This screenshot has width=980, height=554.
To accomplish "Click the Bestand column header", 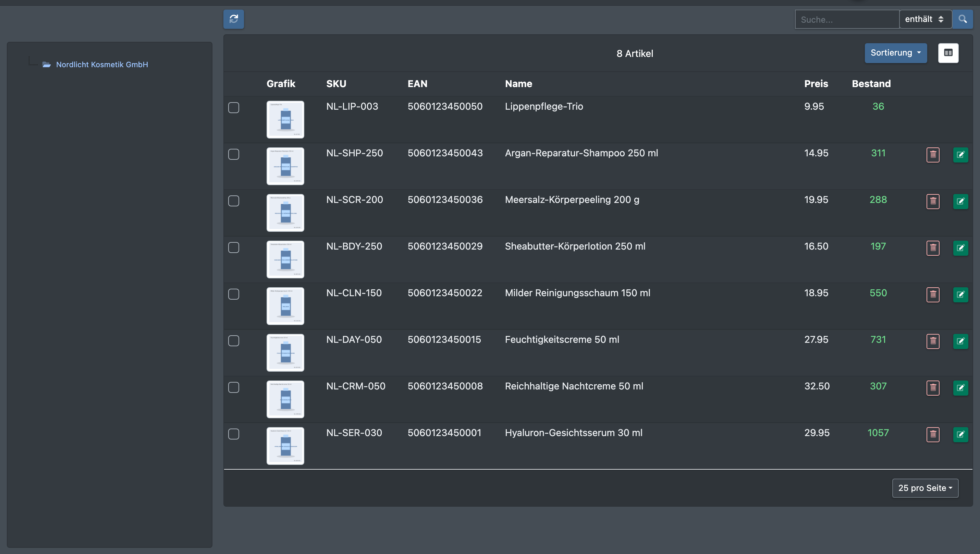I will [x=871, y=84].
